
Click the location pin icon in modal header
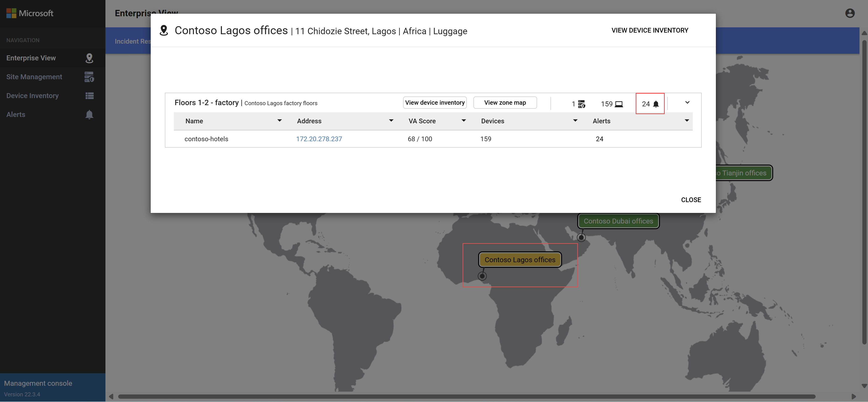(x=164, y=30)
